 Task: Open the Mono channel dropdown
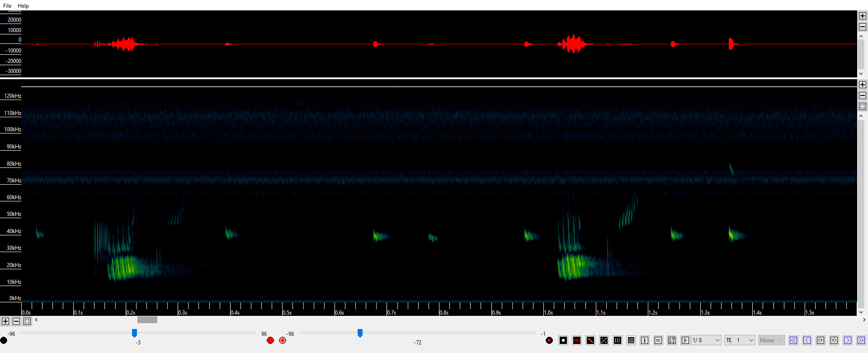coord(771,340)
